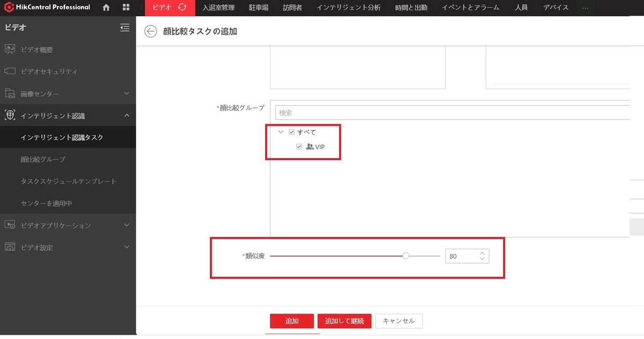Toggle the すべて checkbox
Image resolution: width=644 pixels, height=339 pixels.
pyautogui.click(x=292, y=132)
